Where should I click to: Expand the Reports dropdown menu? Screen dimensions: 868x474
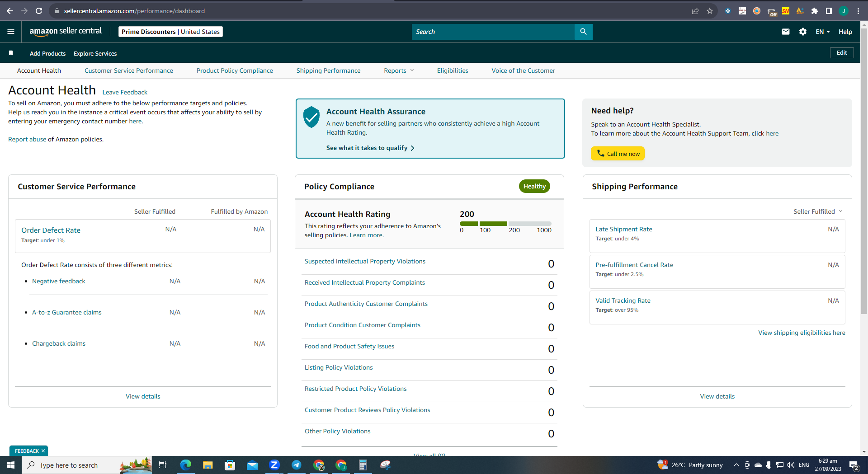[x=399, y=70]
